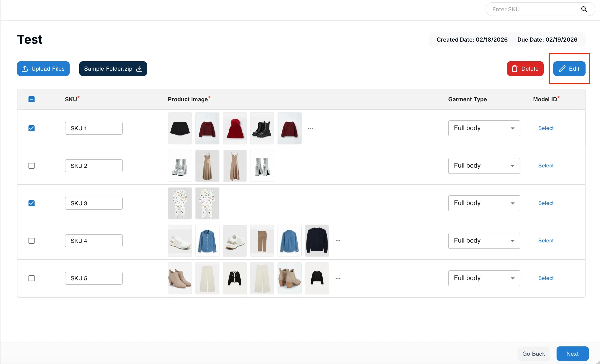Click the Next button
The height and width of the screenshot is (364, 600).
pyautogui.click(x=572, y=354)
